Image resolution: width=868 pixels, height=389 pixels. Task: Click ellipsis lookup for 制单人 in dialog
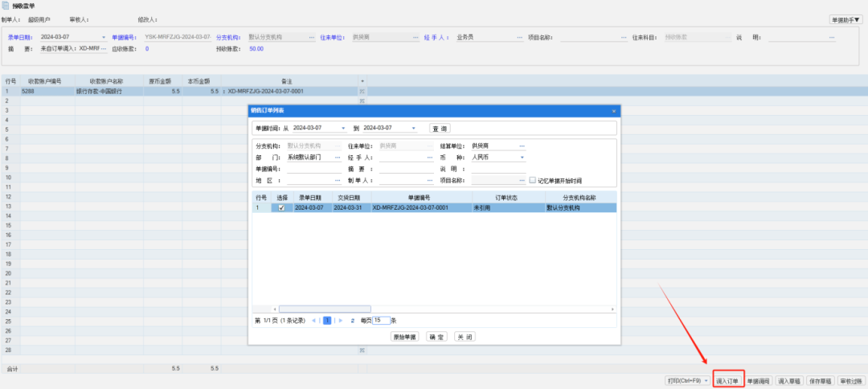(430, 181)
